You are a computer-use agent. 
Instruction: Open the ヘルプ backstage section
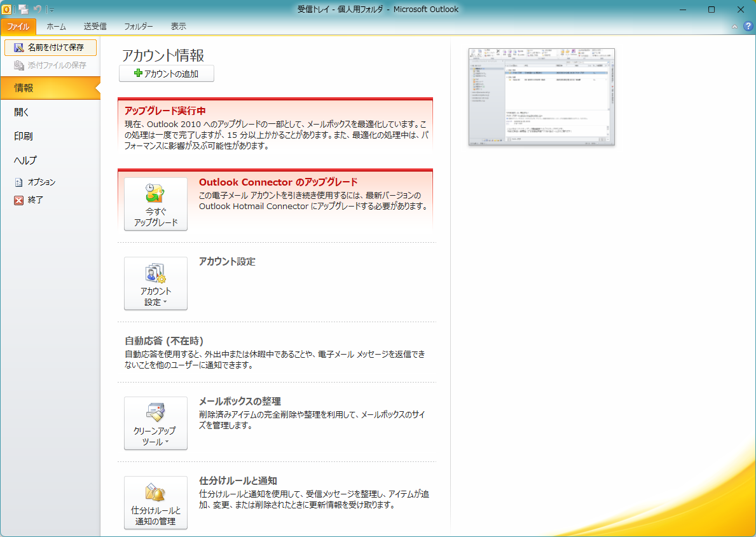(50, 160)
